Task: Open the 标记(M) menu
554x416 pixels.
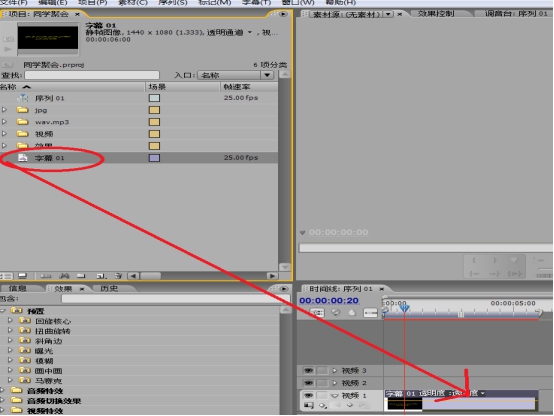Action: [215, 2]
